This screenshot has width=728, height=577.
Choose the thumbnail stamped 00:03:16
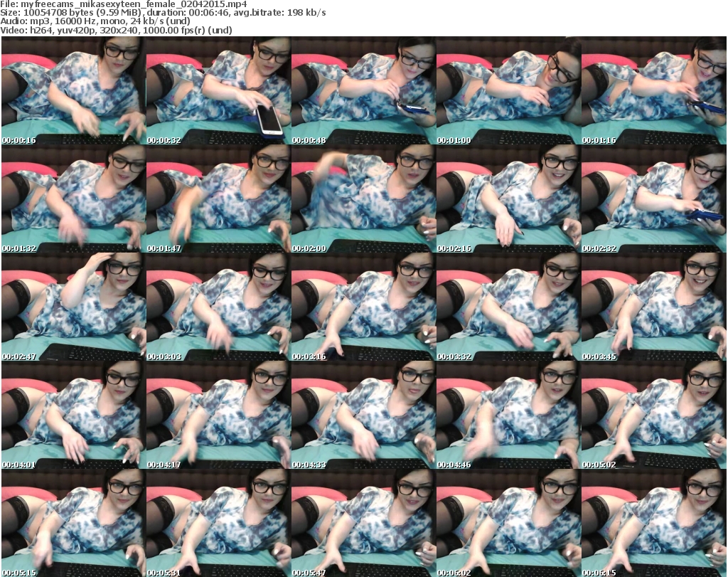363,307
